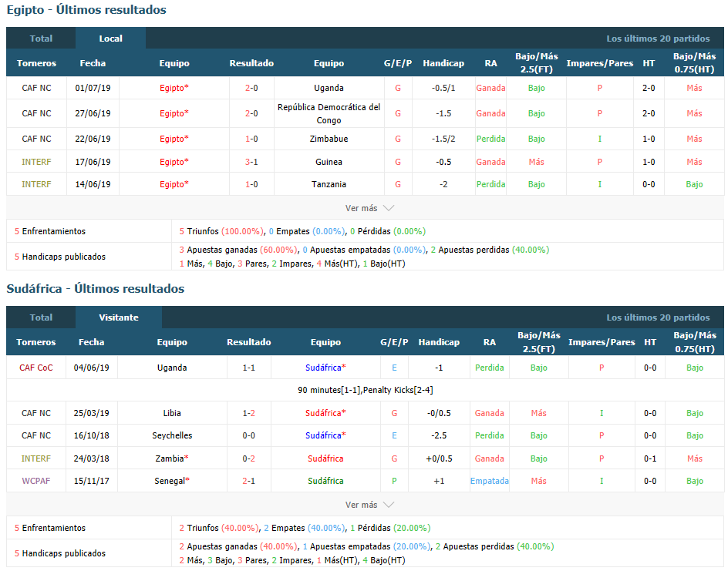728x571 pixels.
Task: Expand Ver más under Egipto table
Action: click(369, 208)
